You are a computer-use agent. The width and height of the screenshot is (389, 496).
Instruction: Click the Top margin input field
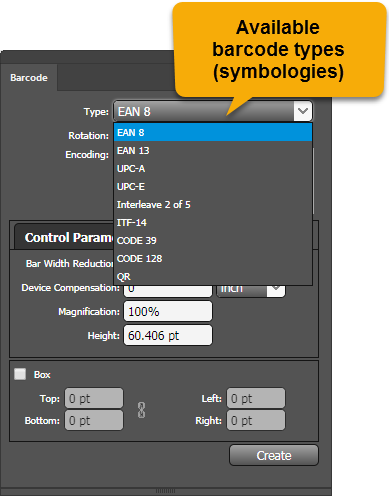tap(94, 398)
